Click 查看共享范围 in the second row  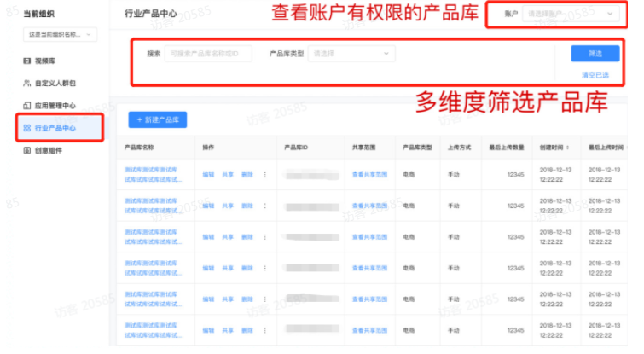click(x=369, y=206)
